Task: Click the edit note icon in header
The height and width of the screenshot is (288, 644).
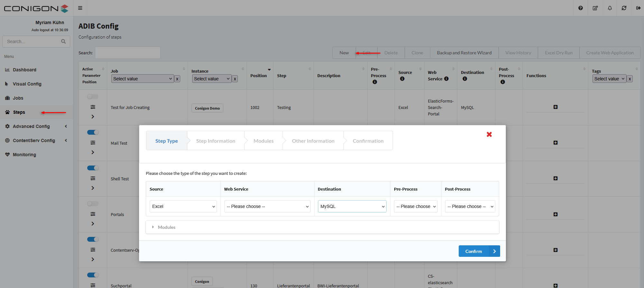Action: coord(595,8)
